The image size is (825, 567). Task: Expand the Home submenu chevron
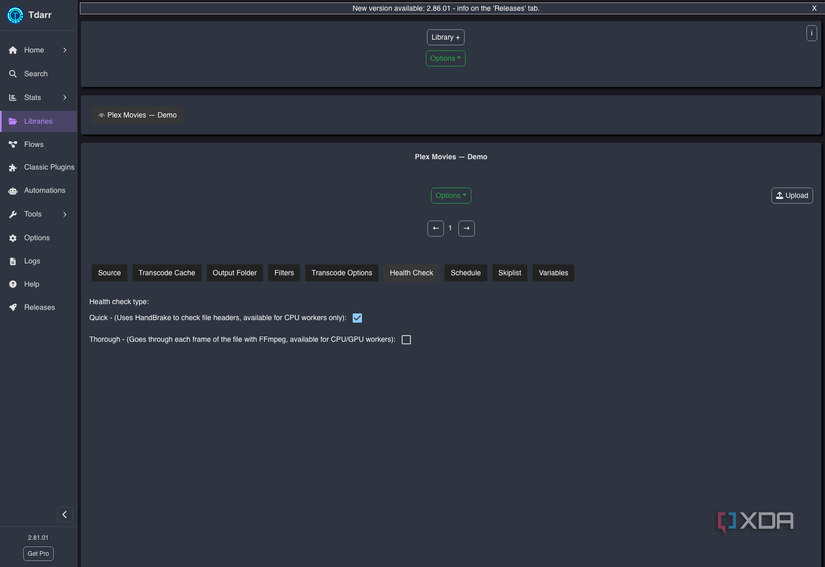65,50
